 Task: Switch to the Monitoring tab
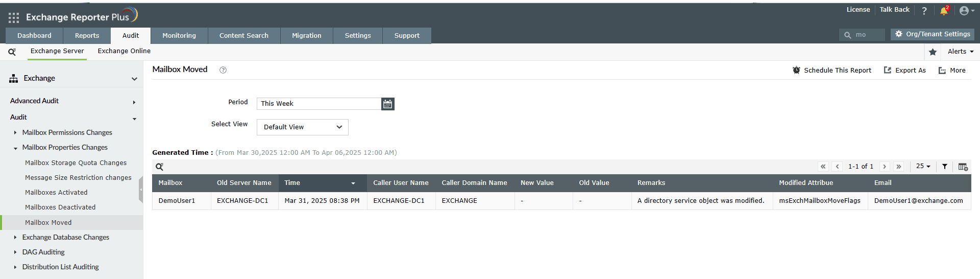[179, 36]
